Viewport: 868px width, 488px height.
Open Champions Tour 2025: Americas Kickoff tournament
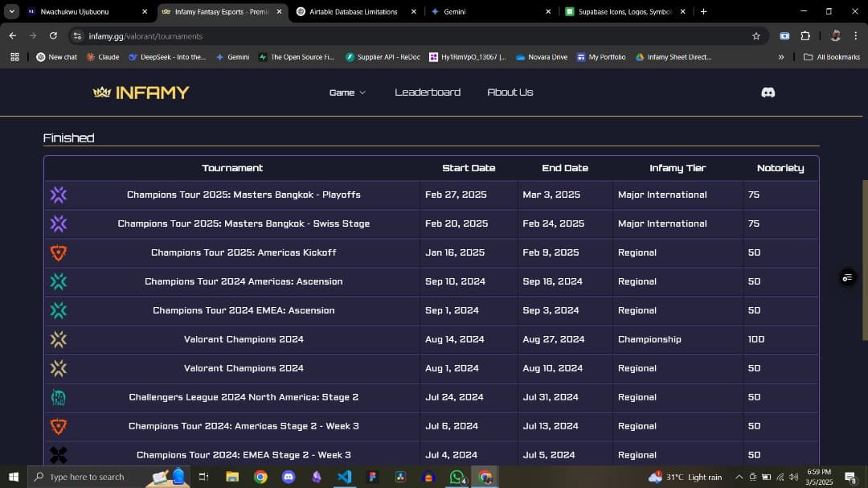(244, 252)
